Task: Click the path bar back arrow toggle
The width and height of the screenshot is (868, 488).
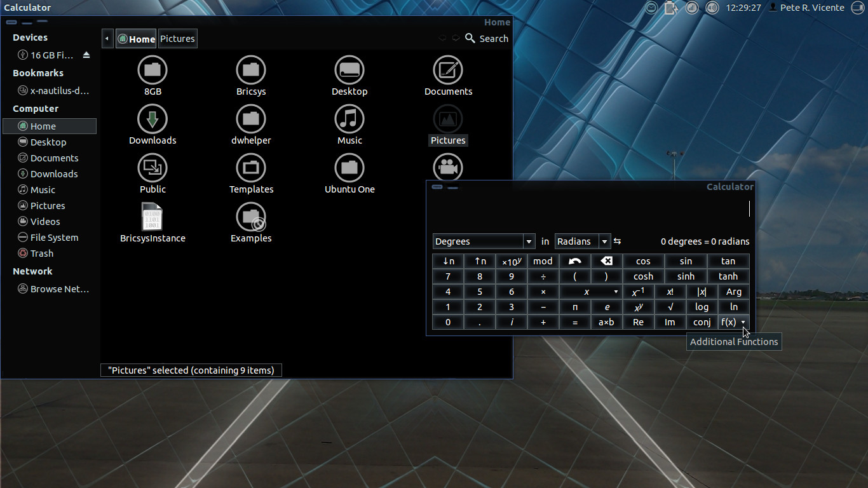Action: pyautogui.click(x=107, y=38)
